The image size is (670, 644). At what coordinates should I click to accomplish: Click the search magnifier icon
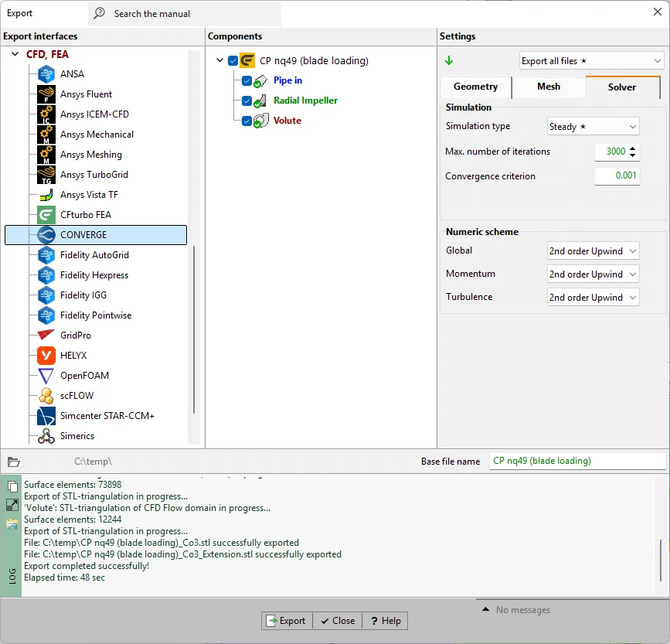[99, 13]
